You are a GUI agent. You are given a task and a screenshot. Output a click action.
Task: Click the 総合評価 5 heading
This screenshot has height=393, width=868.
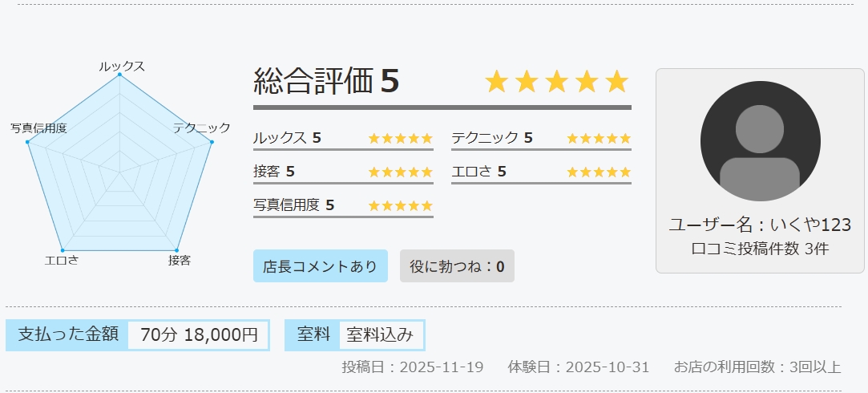pyautogui.click(x=326, y=81)
